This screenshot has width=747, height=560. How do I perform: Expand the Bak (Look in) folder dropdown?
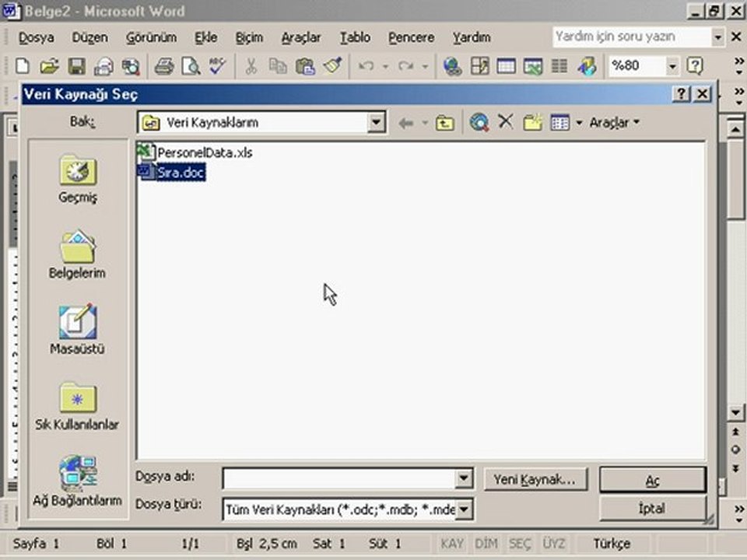(377, 122)
